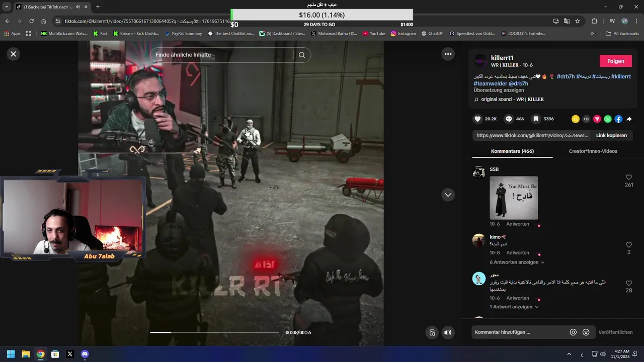
Task: Translate this page icon
Action: [567, 21]
